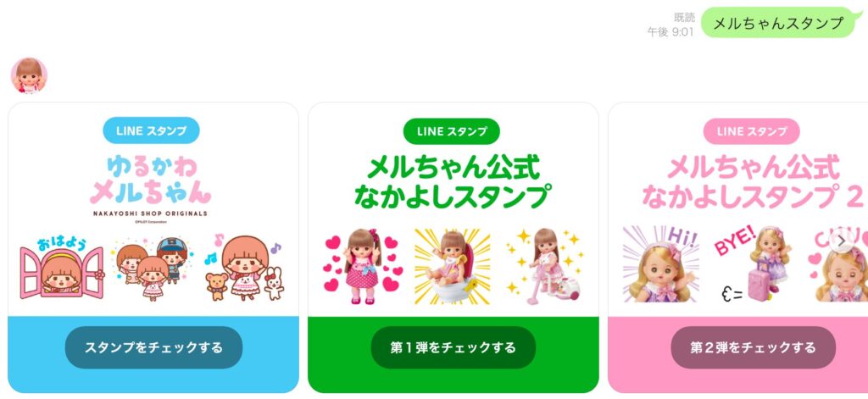The image size is (868, 399).
Task: Click the doll on potty sticker
Action: (x=453, y=266)
